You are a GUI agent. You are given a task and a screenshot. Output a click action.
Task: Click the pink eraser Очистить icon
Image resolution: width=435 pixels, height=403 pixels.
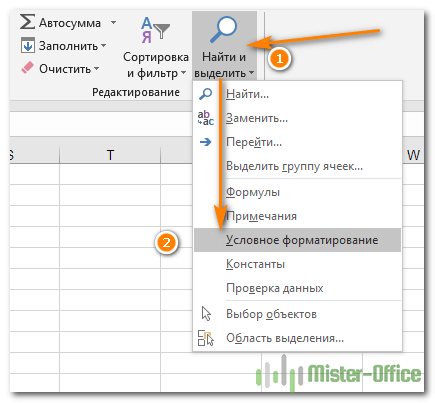point(27,68)
